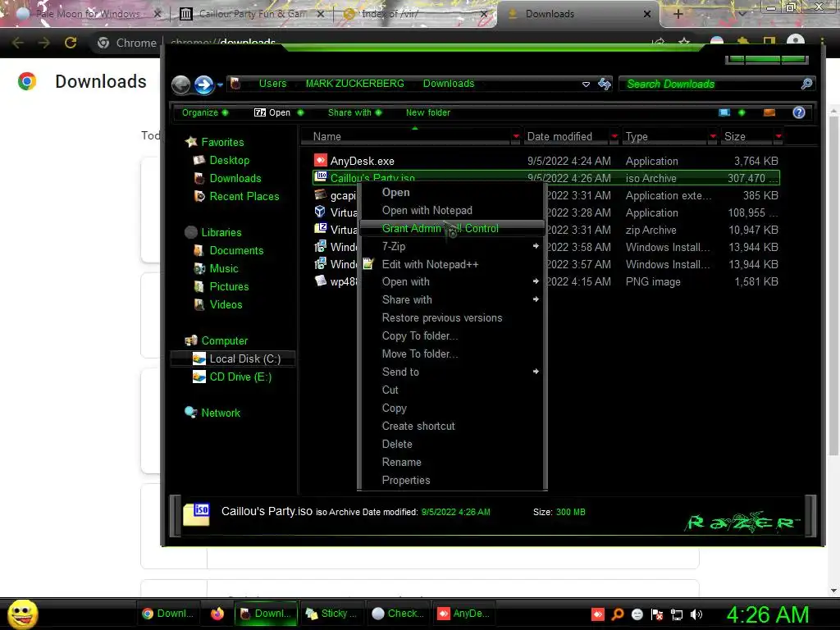Screen dimensions: 840x630
Task: Toggle the preview pane icon
Action: point(769,112)
